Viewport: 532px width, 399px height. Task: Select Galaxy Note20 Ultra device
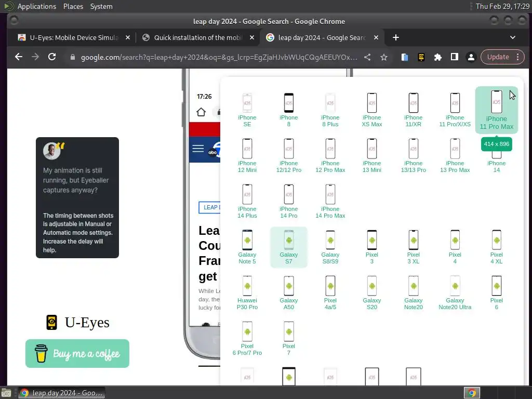[x=455, y=293]
